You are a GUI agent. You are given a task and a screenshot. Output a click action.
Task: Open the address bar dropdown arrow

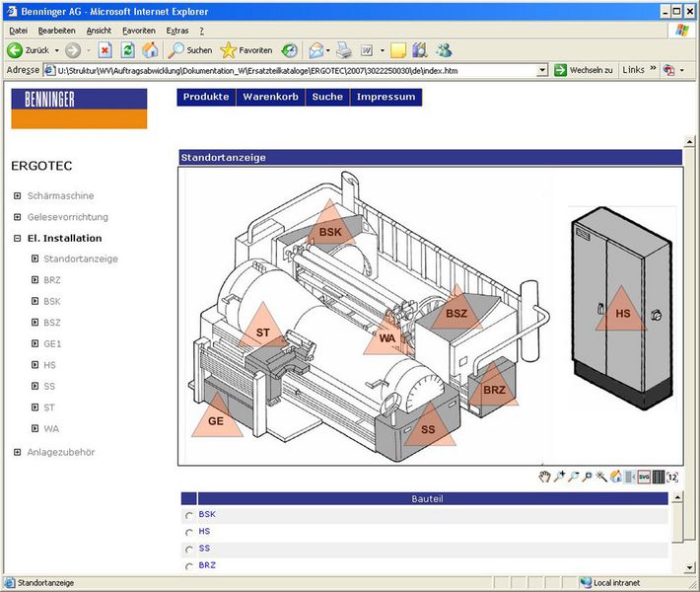tap(542, 70)
